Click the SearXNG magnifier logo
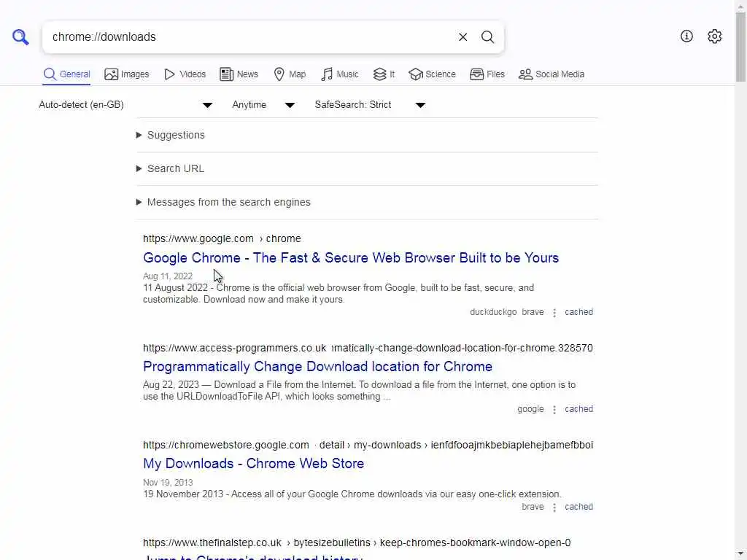 point(20,36)
